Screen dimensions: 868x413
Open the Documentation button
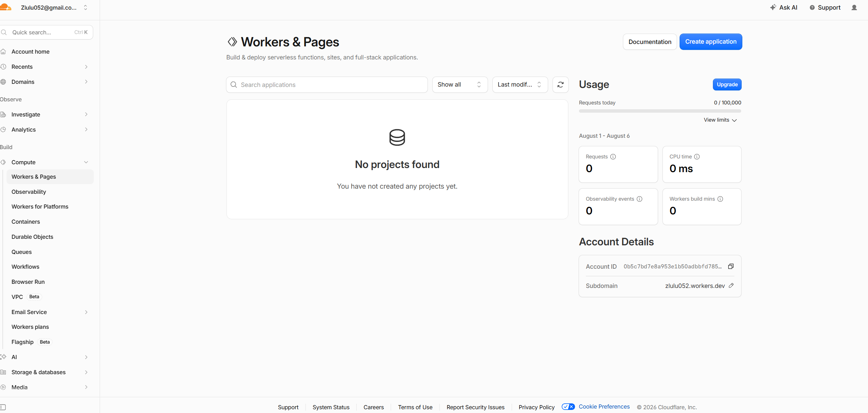650,42
